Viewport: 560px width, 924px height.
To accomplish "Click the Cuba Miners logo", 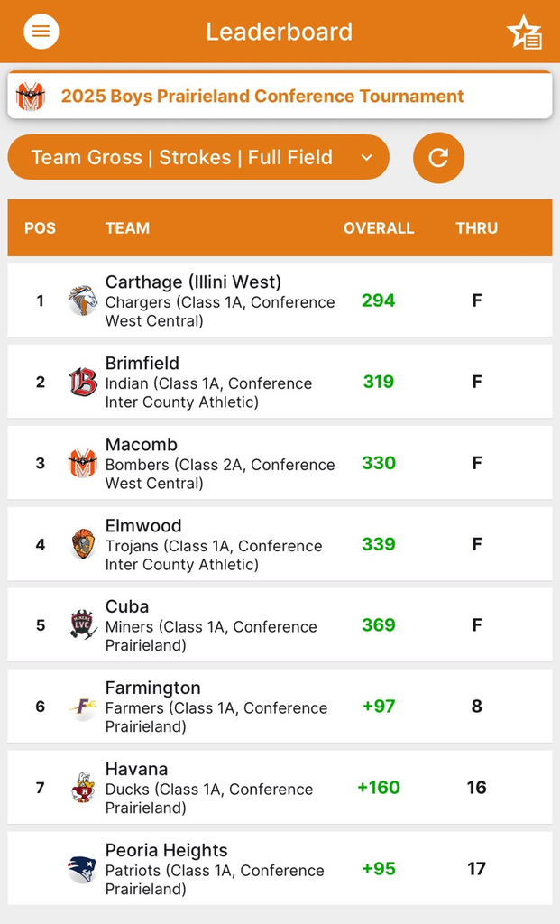I will point(82,624).
